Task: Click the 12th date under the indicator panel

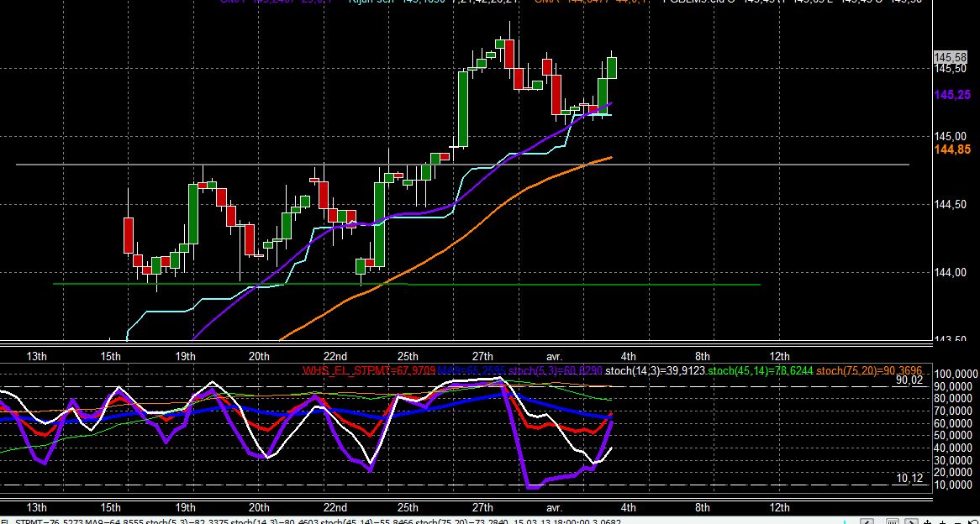Action: click(779, 507)
